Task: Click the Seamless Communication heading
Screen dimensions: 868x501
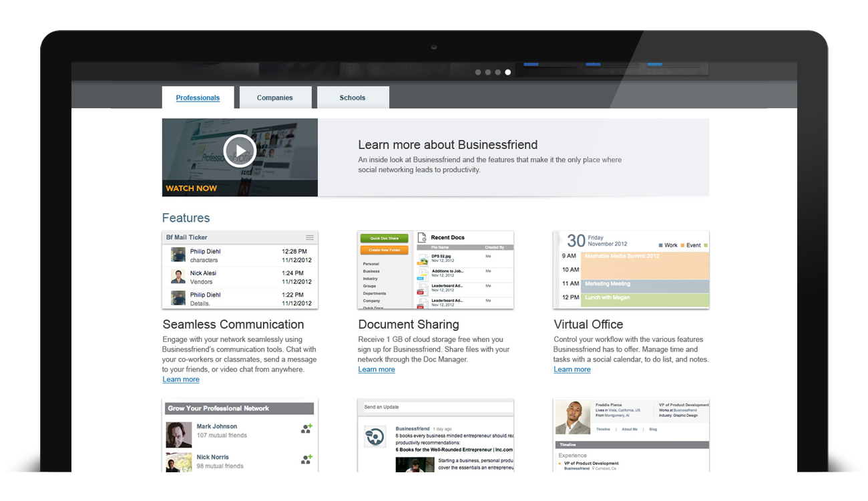Action: click(234, 325)
